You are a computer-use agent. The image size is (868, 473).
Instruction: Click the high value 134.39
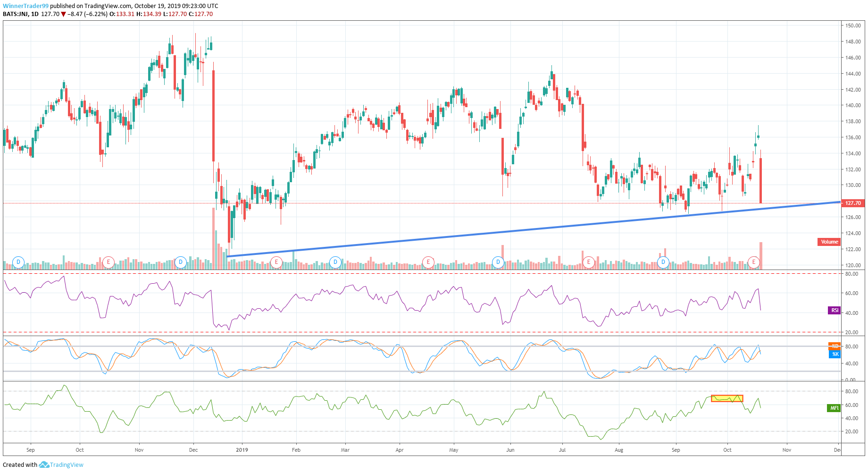(152, 14)
